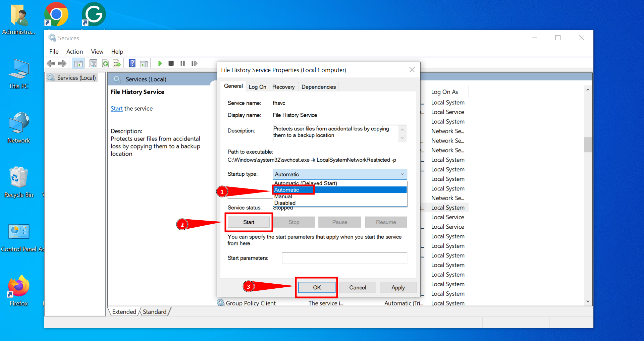The image size is (644, 341).
Task: Open Properties via the toolbar properties icon
Action: (93, 63)
